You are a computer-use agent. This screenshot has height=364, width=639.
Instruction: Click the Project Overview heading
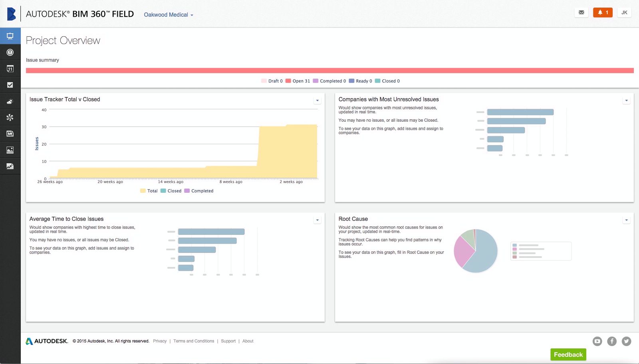[63, 41]
